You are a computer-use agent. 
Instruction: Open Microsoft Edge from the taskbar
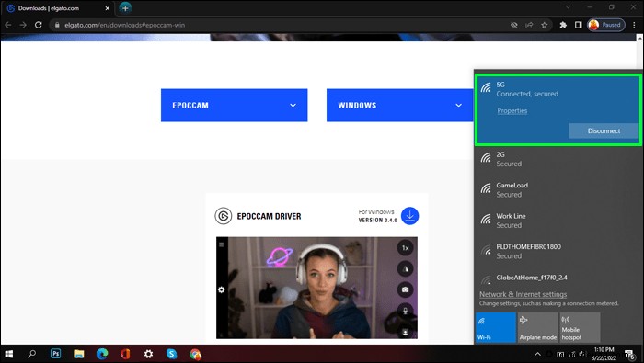coord(102,354)
